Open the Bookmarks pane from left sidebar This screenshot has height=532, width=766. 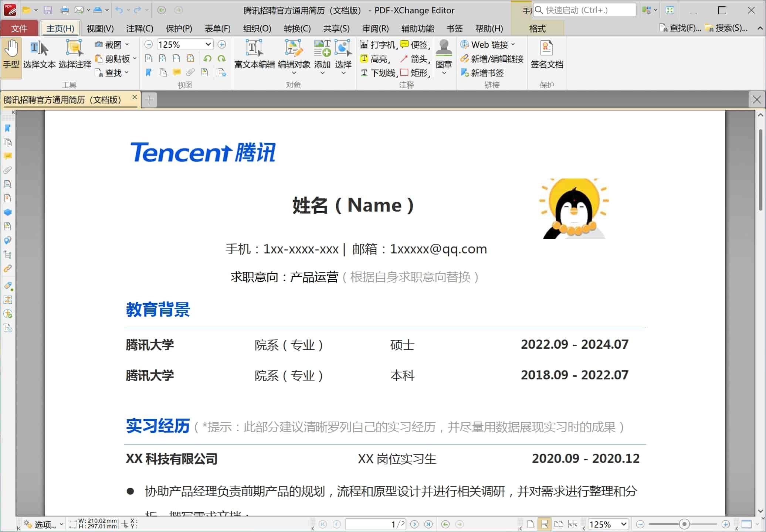click(x=8, y=128)
